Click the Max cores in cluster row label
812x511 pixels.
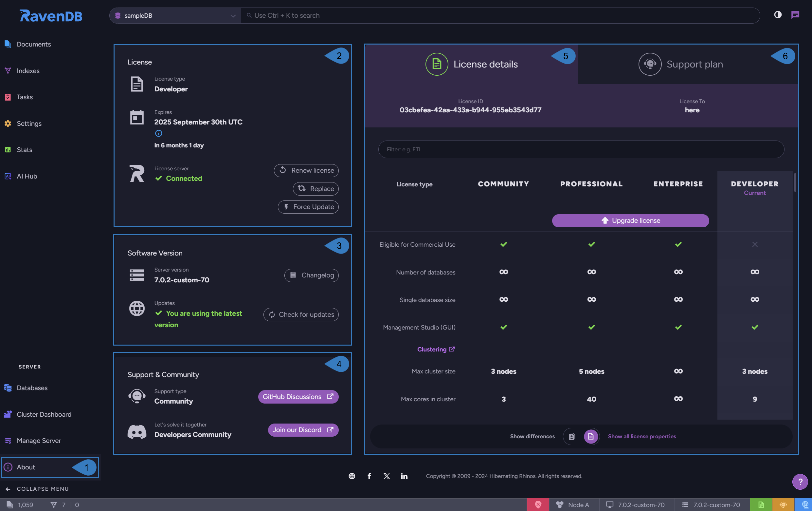click(428, 399)
